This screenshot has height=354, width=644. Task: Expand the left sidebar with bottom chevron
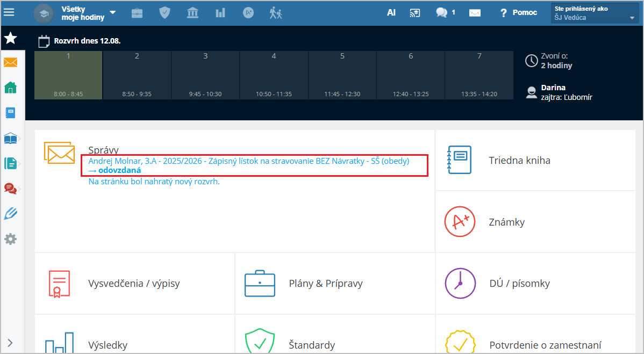point(10,343)
